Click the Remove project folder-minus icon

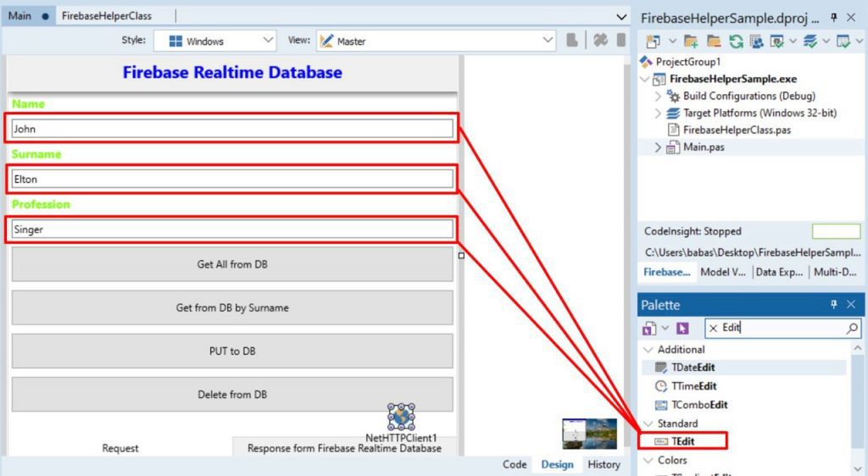click(x=714, y=41)
